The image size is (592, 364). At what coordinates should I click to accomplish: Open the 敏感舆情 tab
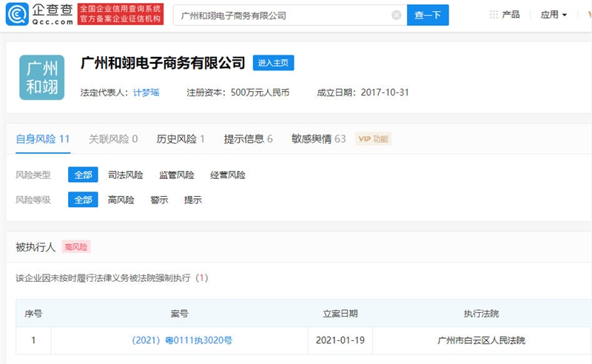tap(318, 139)
